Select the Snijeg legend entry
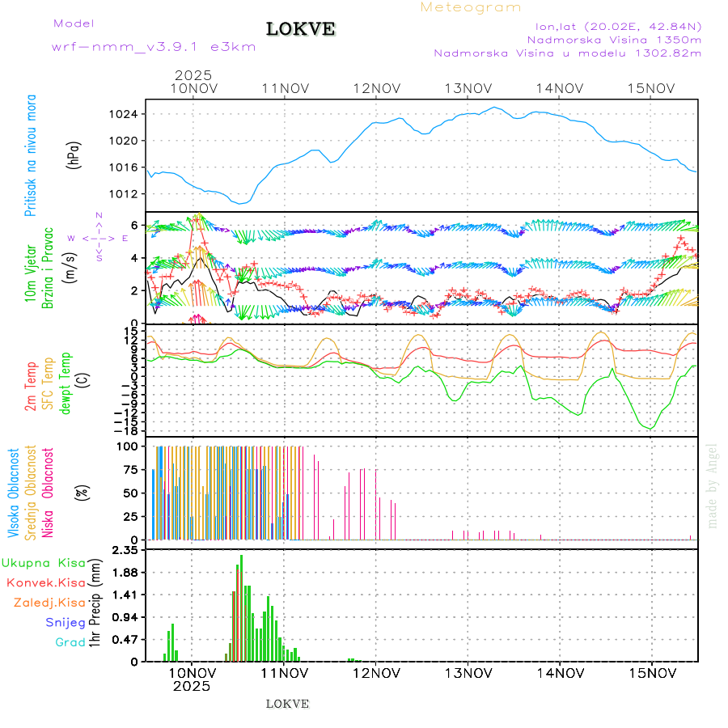The width and height of the screenshot is (728, 728). [x=66, y=623]
